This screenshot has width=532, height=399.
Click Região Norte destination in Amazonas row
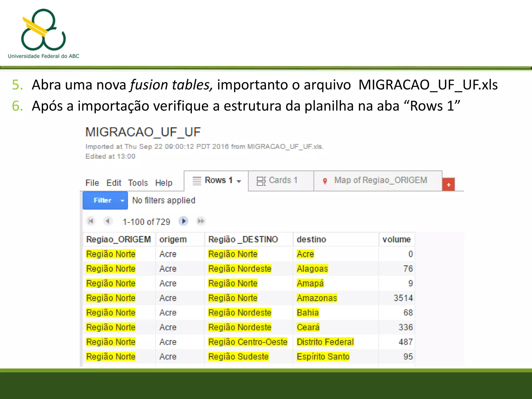[x=233, y=298]
